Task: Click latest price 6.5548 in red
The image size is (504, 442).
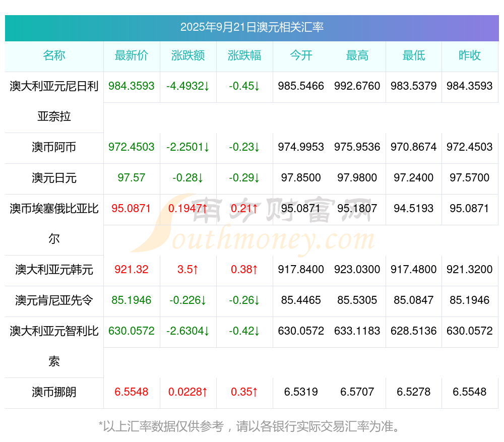Action: click(132, 392)
